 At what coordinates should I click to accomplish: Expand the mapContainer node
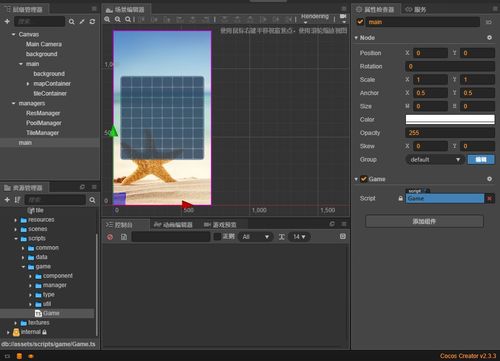coord(28,84)
